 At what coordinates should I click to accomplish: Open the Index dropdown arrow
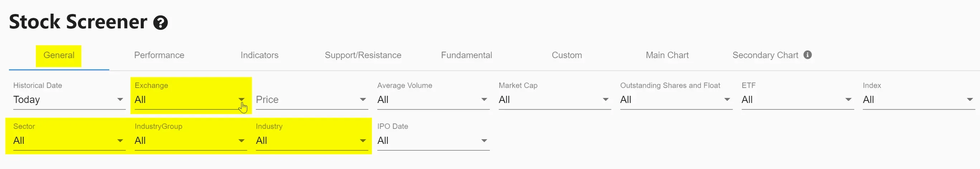(x=969, y=100)
